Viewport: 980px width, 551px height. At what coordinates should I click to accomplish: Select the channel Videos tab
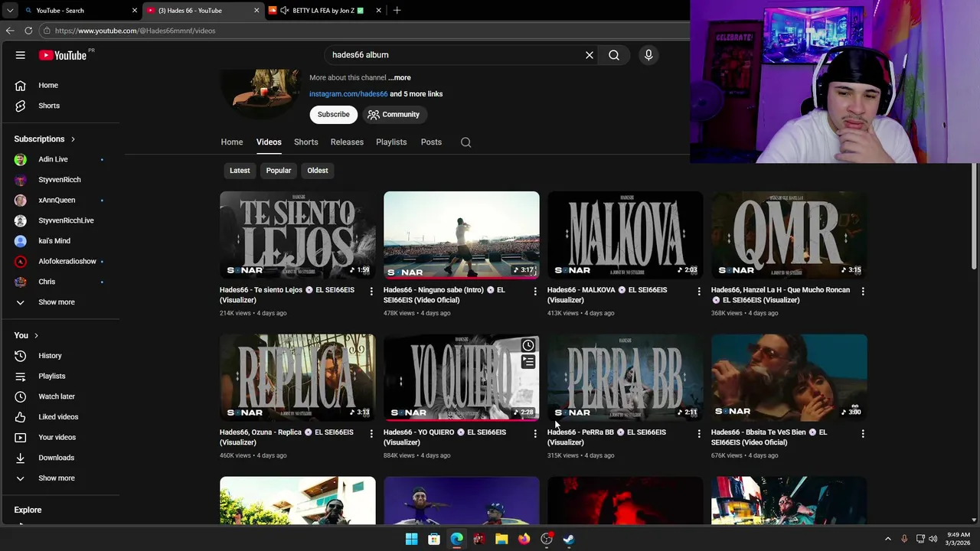tap(269, 142)
